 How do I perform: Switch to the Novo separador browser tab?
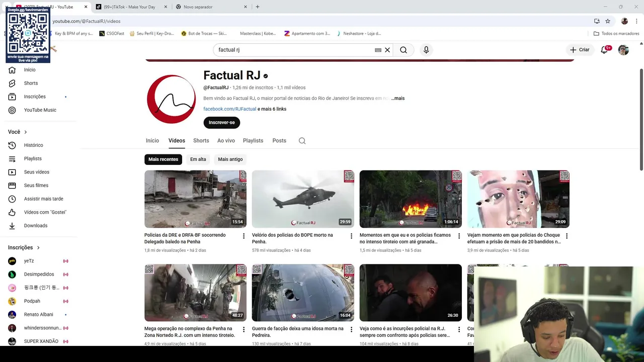point(211,7)
